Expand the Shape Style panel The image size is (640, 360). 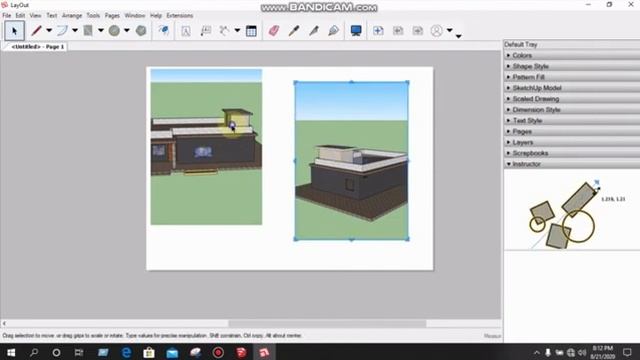tap(571, 66)
